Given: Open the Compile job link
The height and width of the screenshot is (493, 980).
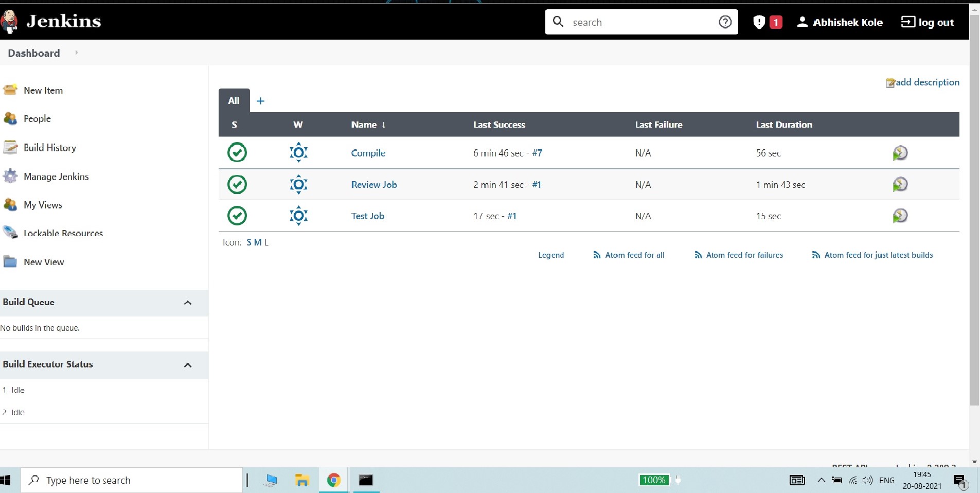Looking at the screenshot, I should coord(368,153).
